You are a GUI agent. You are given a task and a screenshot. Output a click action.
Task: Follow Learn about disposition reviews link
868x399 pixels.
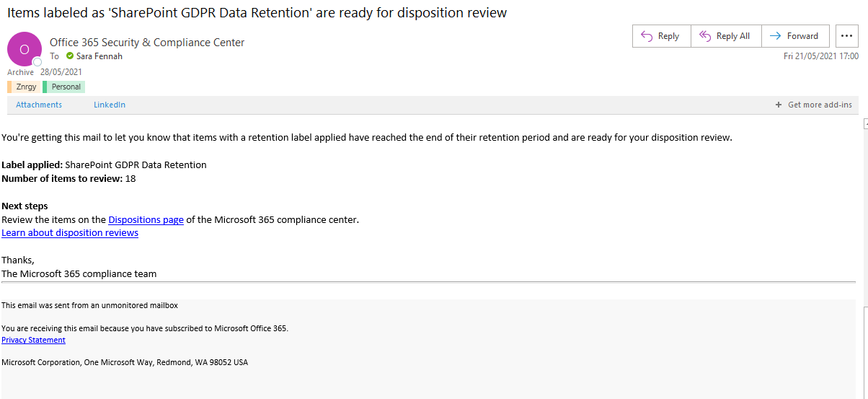70,233
